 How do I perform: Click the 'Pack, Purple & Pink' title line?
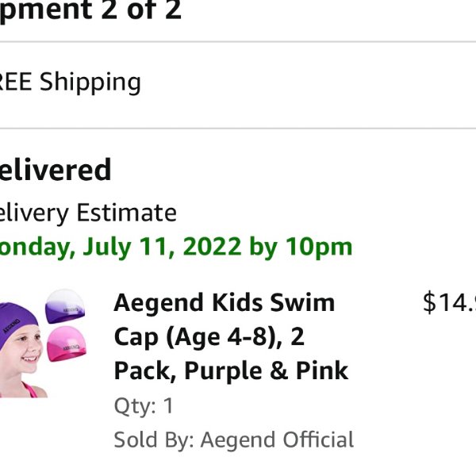click(231, 370)
